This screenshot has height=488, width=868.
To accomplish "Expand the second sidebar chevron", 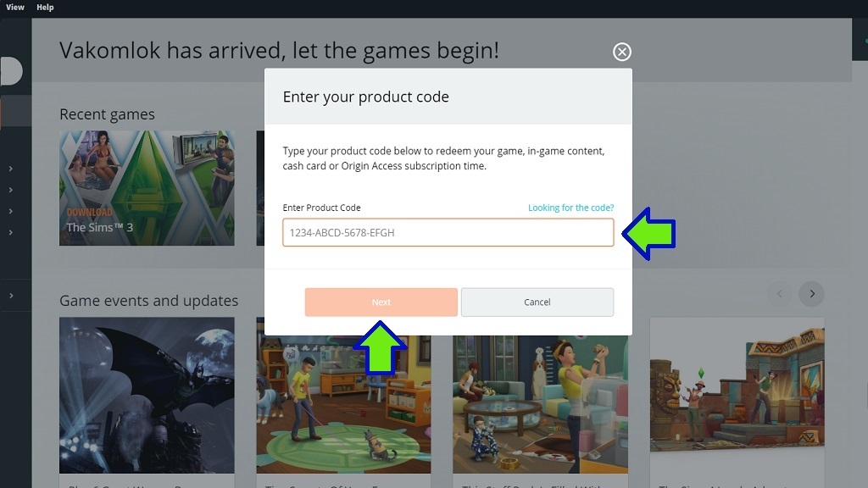I will [x=10, y=190].
